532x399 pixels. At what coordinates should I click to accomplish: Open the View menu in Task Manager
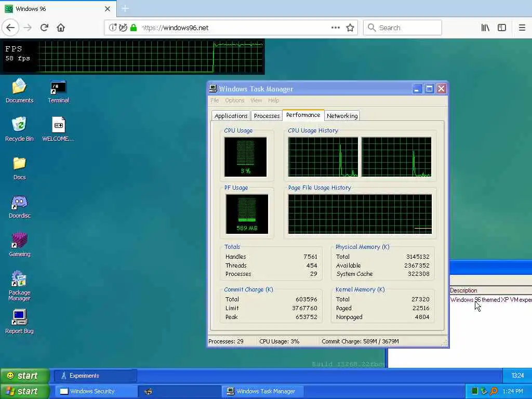tap(256, 100)
